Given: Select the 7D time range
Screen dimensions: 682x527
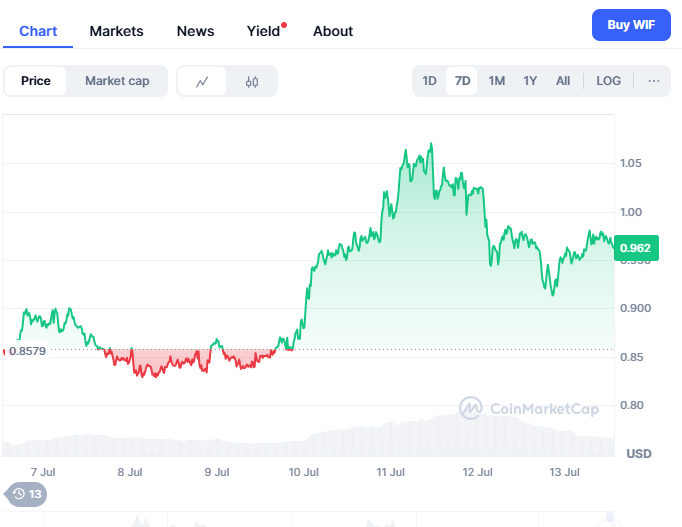Looking at the screenshot, I should click(462, 81).
